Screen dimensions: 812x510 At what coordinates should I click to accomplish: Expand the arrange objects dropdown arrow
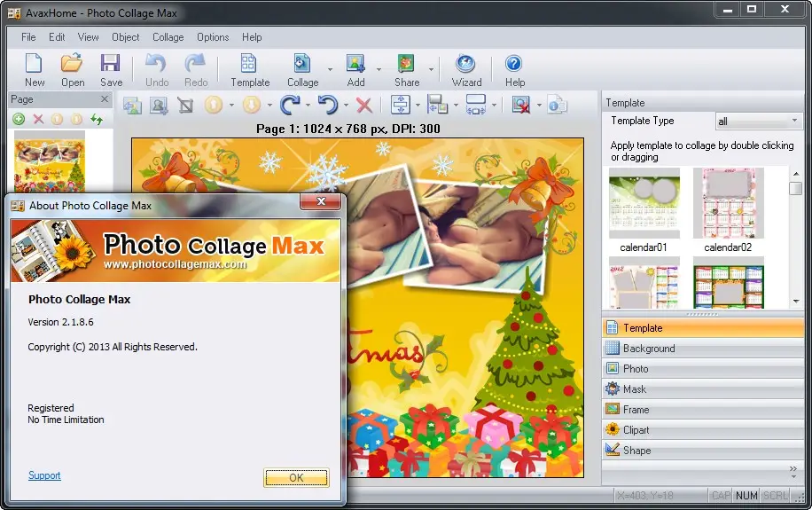click(x=456, y=106)
